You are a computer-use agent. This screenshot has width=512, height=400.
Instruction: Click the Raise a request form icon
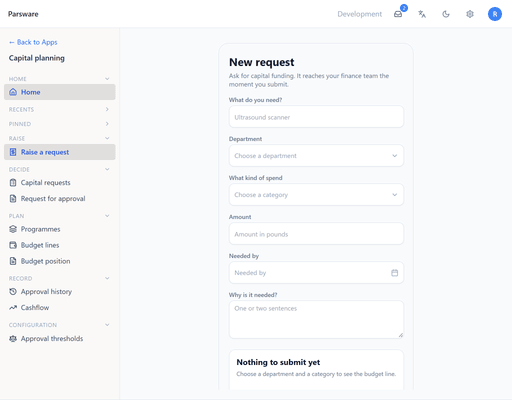pos(13,152)
